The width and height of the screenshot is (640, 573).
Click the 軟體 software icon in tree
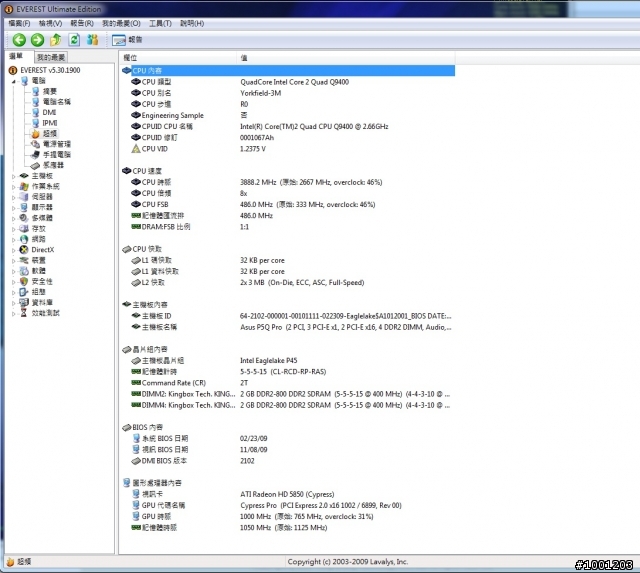(x=24, y=271)
